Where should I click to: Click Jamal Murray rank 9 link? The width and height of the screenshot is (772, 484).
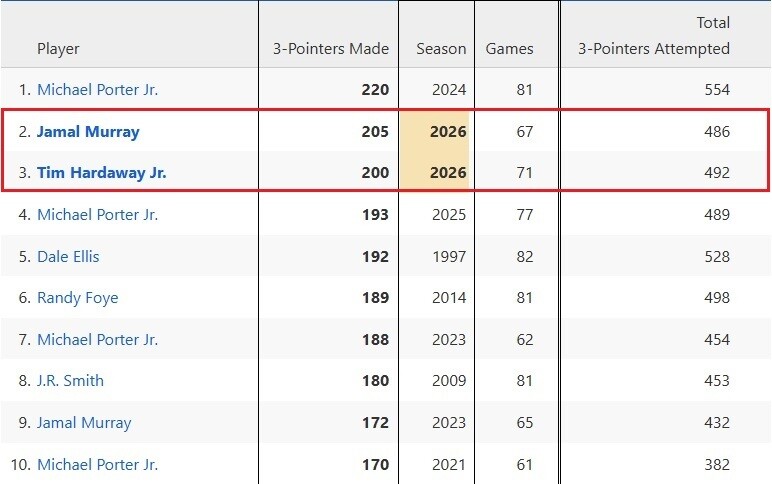coord(84,423)
